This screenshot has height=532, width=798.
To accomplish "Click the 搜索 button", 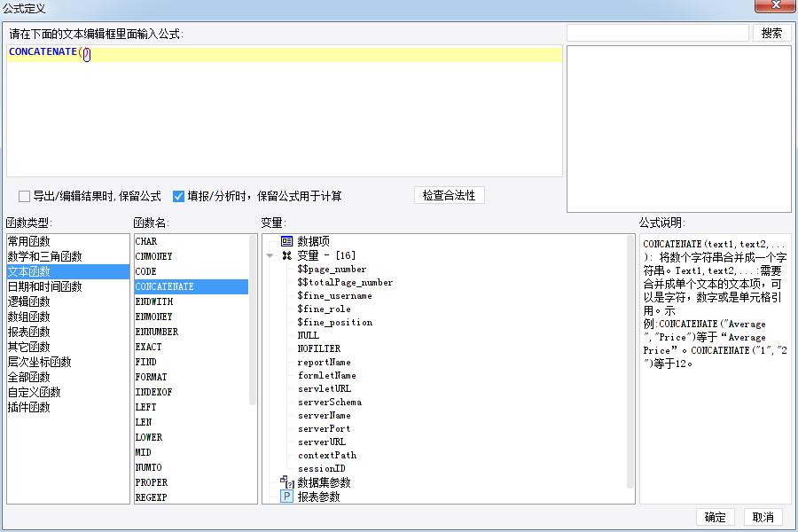I will (771, 33).
